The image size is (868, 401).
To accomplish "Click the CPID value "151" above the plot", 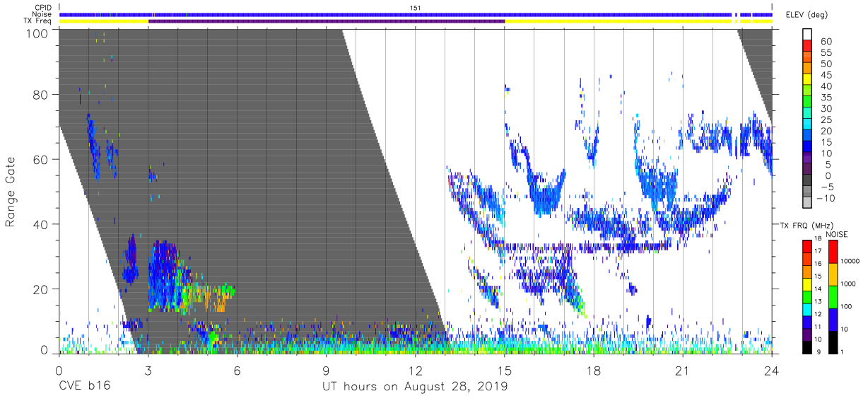I will [416, 8].
